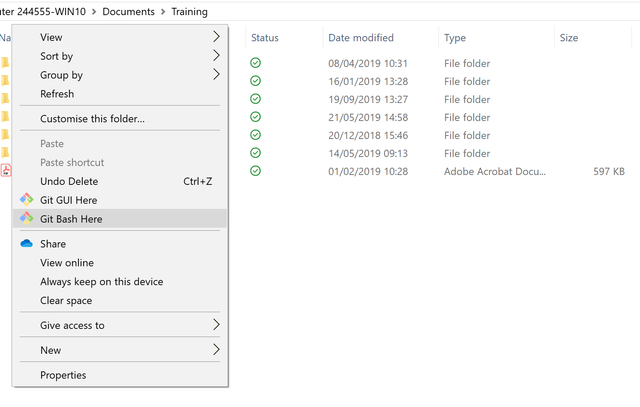Image resolution: width=640 pixels, height=407 pixels.
Task: Expand the Sort by submenu arrow
Action: [x=216, y=56]
